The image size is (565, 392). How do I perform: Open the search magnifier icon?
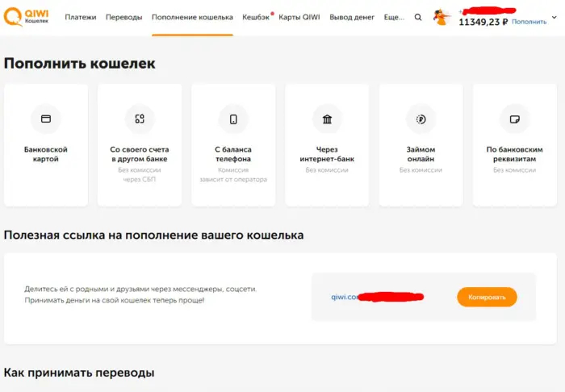[418, 17]
